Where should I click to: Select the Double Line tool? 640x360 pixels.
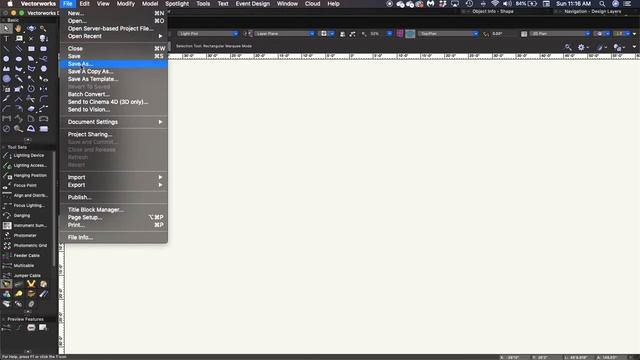19,49
